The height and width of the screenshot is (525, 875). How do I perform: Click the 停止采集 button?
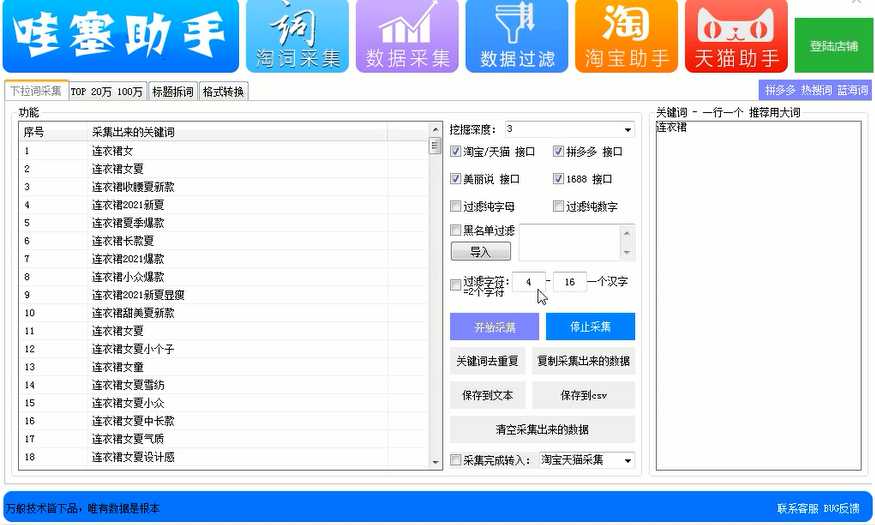(590, 326)
